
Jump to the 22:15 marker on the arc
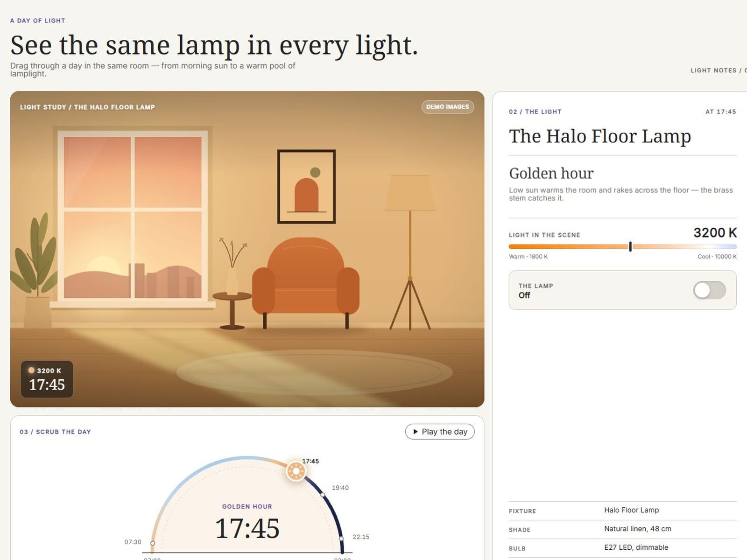tap(341, 539)
